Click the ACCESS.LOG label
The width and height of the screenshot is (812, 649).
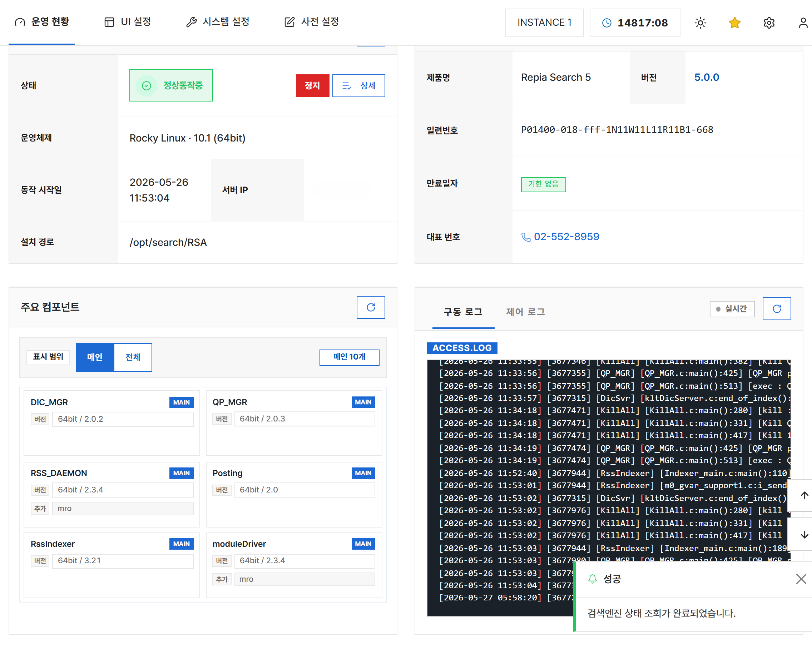(x=462, y=348)
